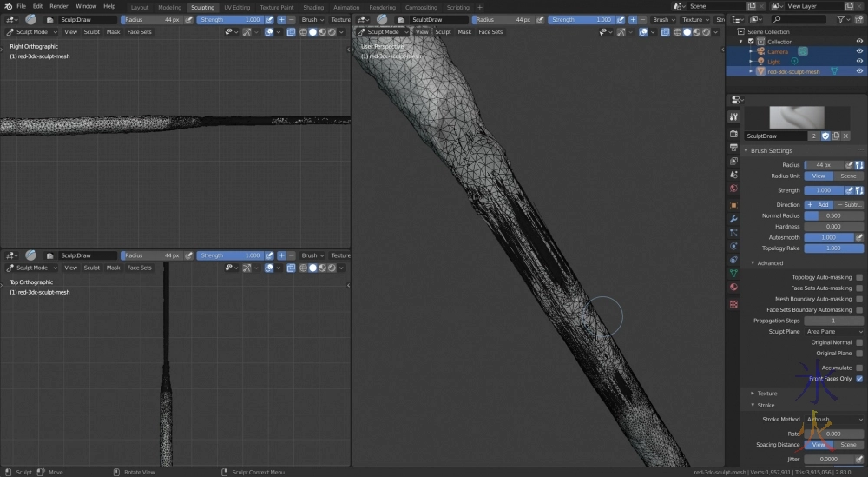
Task: Open the World properties tab
Action: (x=733, y=189)
